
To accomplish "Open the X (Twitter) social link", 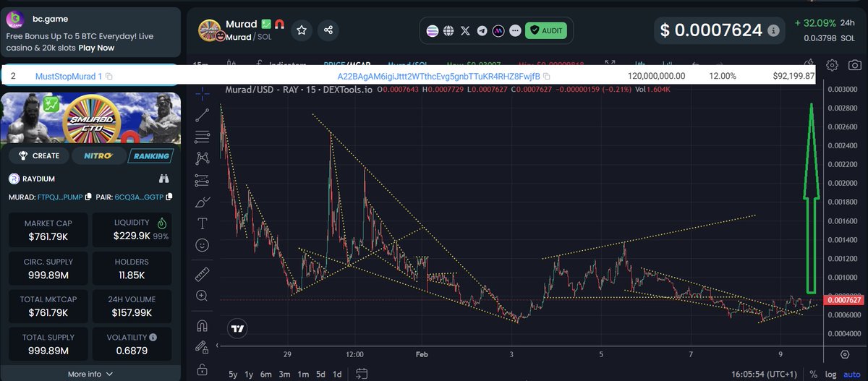I will 465,31.
